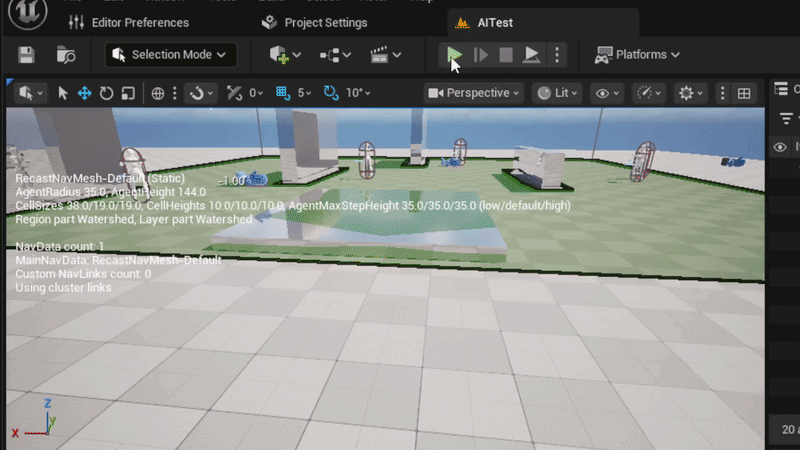Open the Editor Preferences tab
This screenshot has height=450, width=800.
pyautogui.click(x=129, y=22)
